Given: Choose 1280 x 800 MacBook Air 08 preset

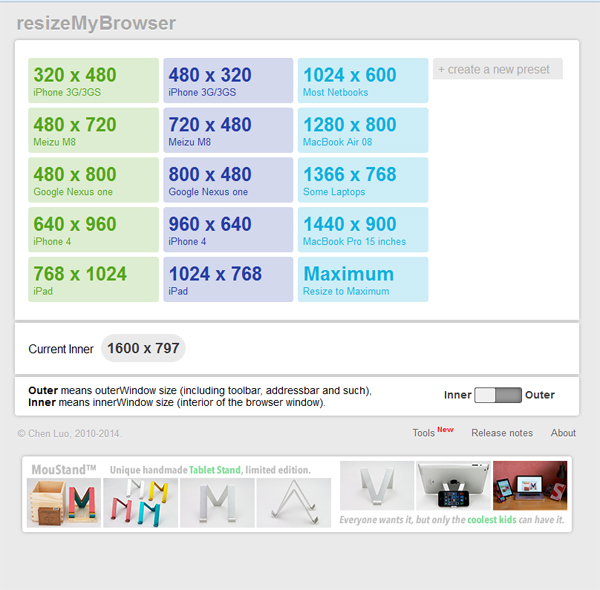Looking at the screenshot, I should point(363,130).
